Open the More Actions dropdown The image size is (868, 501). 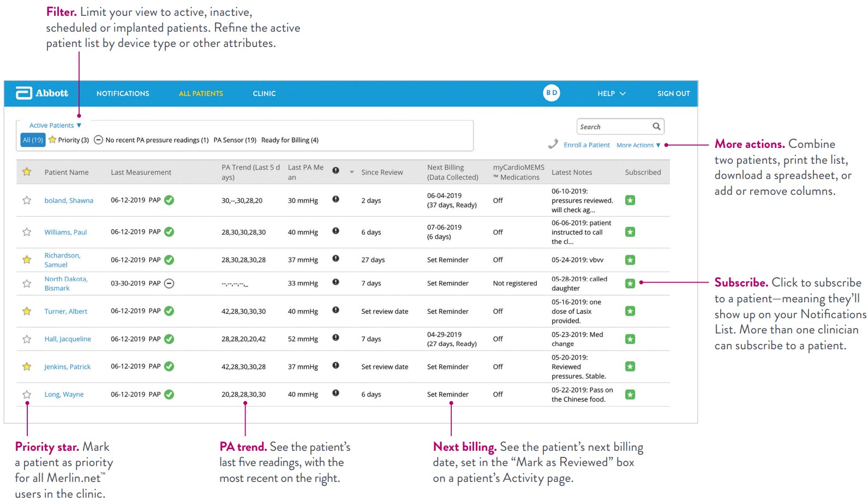point(638,145)
